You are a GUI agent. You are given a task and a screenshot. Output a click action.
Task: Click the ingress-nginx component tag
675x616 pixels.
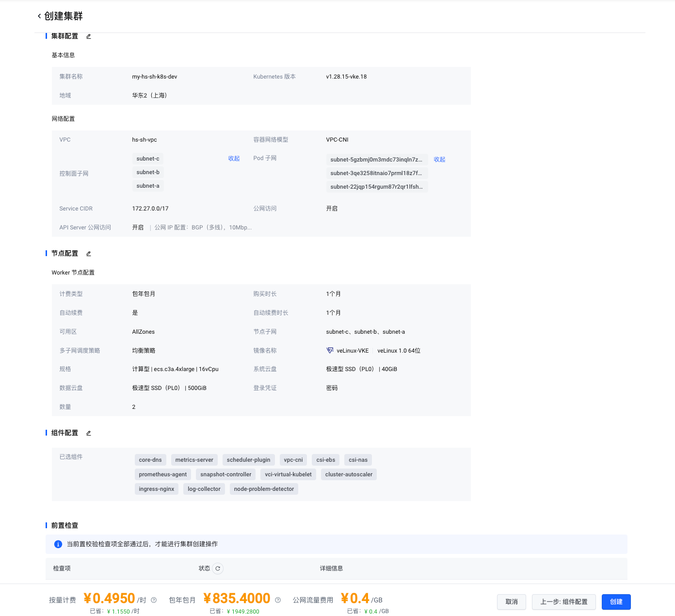coord(157,489)
